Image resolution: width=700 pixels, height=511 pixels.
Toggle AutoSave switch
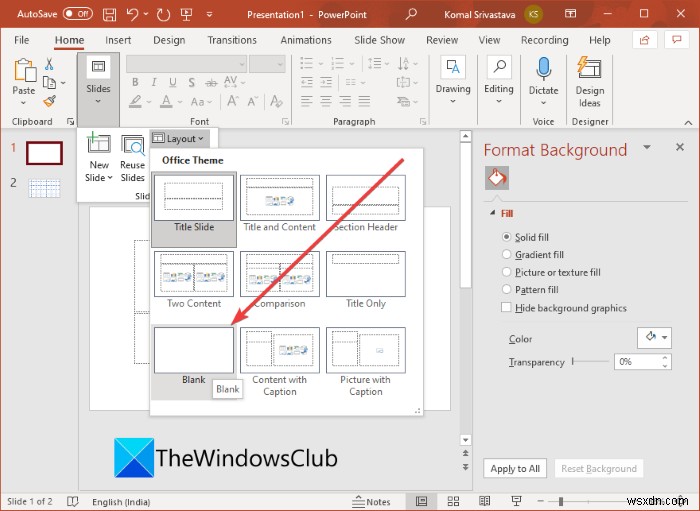[77, 14]
